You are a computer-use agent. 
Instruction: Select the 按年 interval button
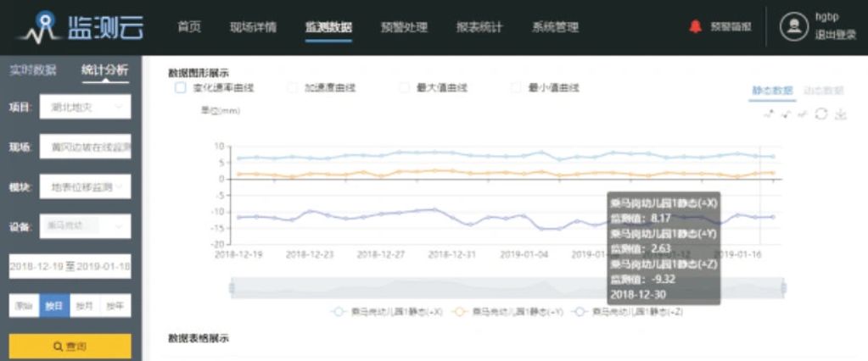[x=115, y=306]
